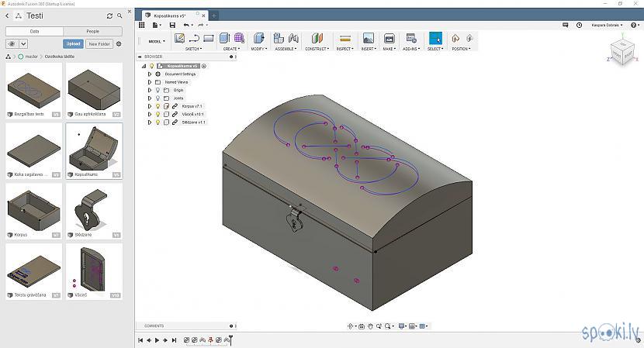Open the 3D Print make icon
The width and height of the screenshot is (644, 348).
[x=389, y=39]
